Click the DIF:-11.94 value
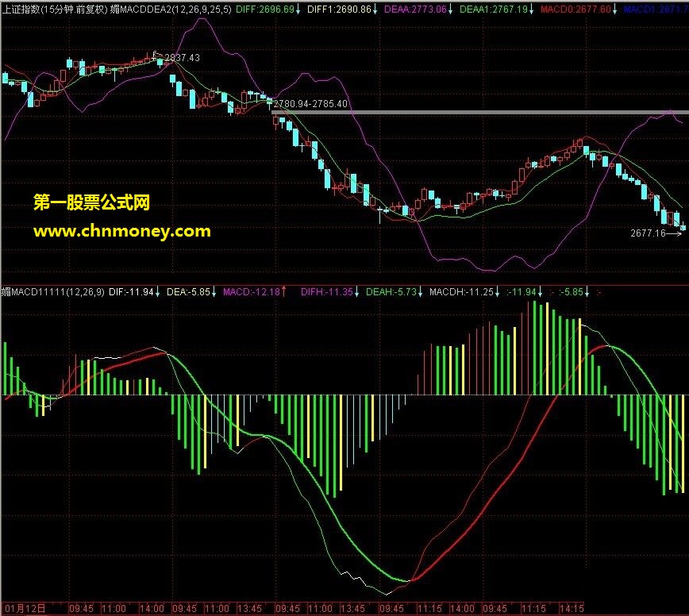Screen dimensions: 689x616 click(x=134, y=292)
